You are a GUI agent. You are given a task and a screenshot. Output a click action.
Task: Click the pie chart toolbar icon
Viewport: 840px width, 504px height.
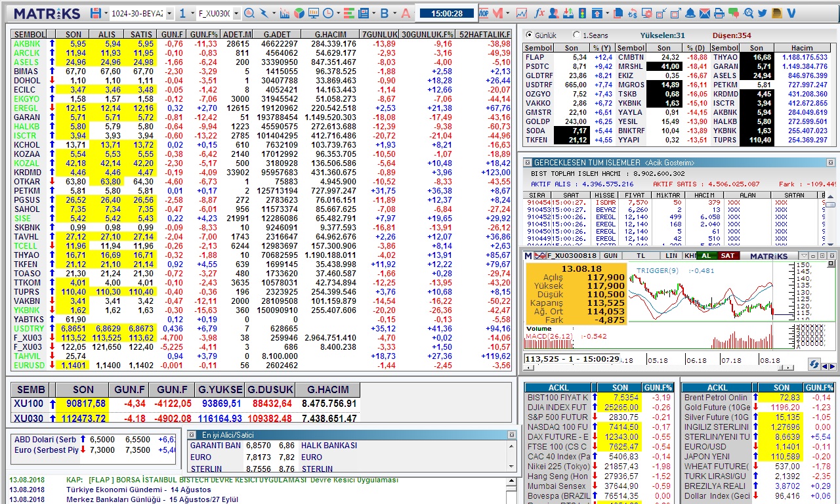pyautogui.click(x=299, y=13)
